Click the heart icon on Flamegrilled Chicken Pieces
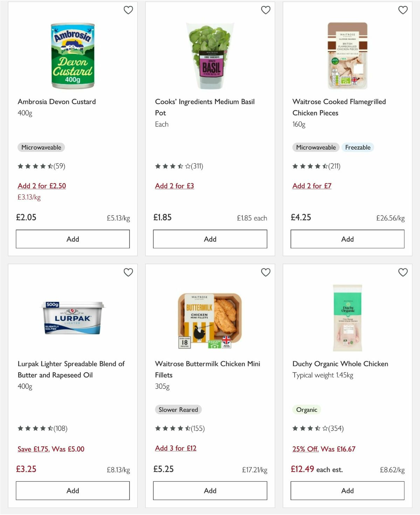The image size is (420, 515). (x=403, y=10)
